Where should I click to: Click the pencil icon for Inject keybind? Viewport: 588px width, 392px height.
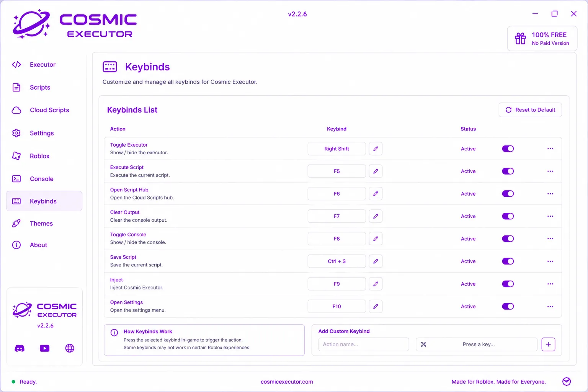[x=376, y=284]
